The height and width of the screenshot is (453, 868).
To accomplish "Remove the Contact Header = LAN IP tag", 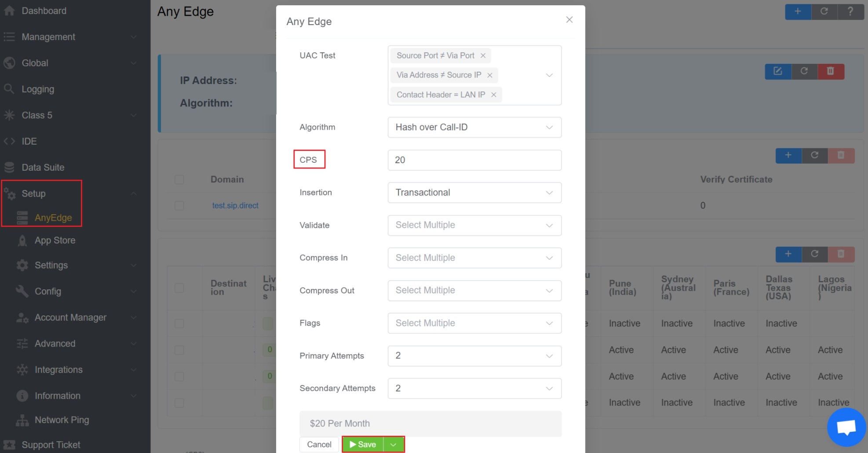I will point(494,95).
